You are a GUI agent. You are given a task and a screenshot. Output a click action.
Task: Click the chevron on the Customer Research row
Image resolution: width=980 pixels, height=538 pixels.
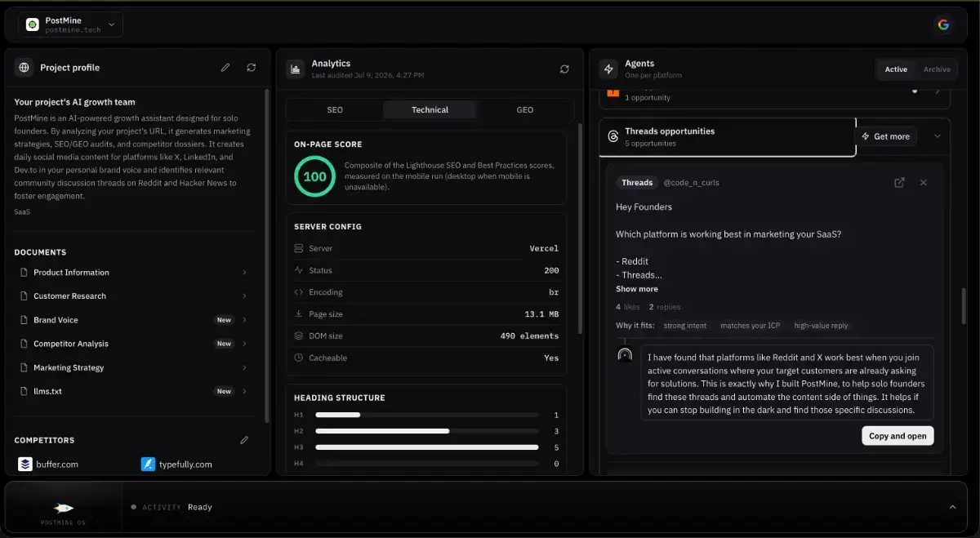coord(244,296)
